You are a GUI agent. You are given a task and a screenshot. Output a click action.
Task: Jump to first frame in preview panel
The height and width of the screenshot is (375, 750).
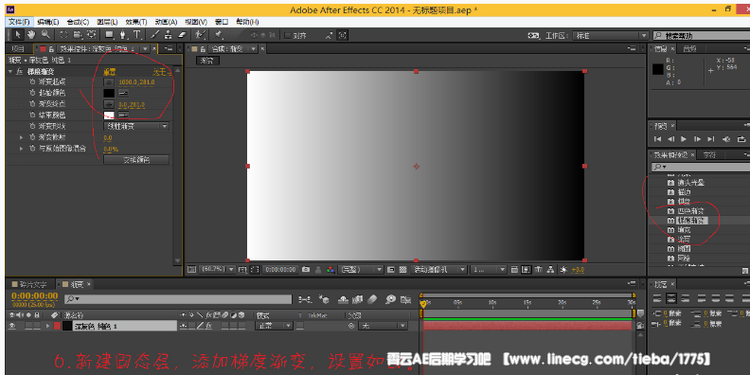pos(658,139)
